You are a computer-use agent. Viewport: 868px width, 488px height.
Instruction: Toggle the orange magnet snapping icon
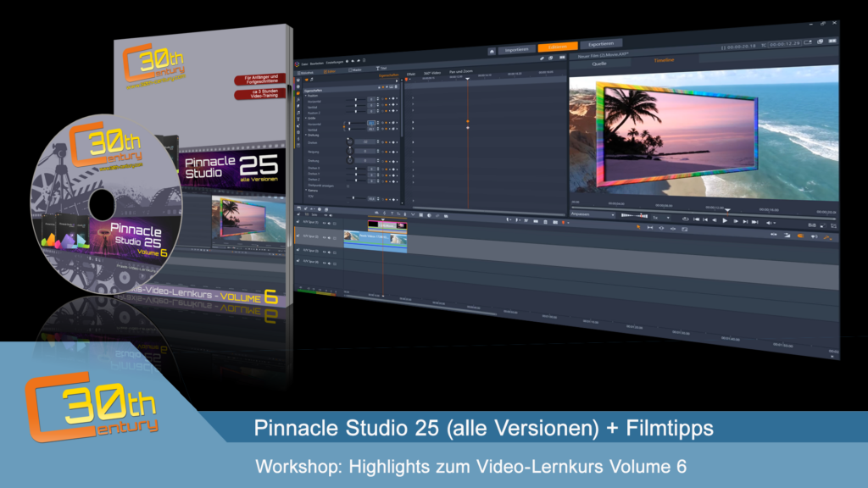[800, 236]
